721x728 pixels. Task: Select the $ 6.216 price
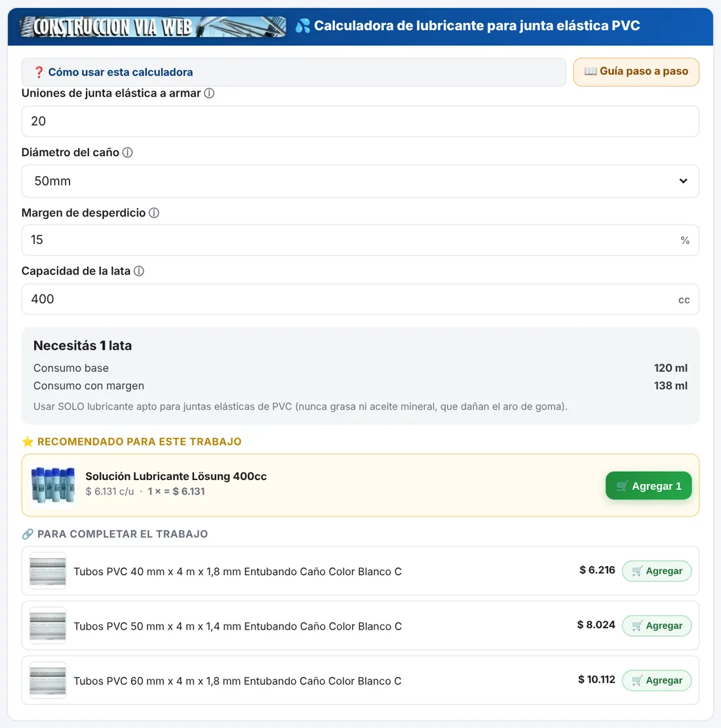click(x=597, y=570)
